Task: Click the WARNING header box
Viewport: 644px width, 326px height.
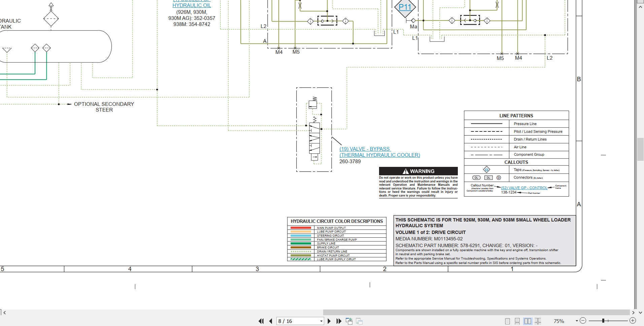Action: pos(418,171)
